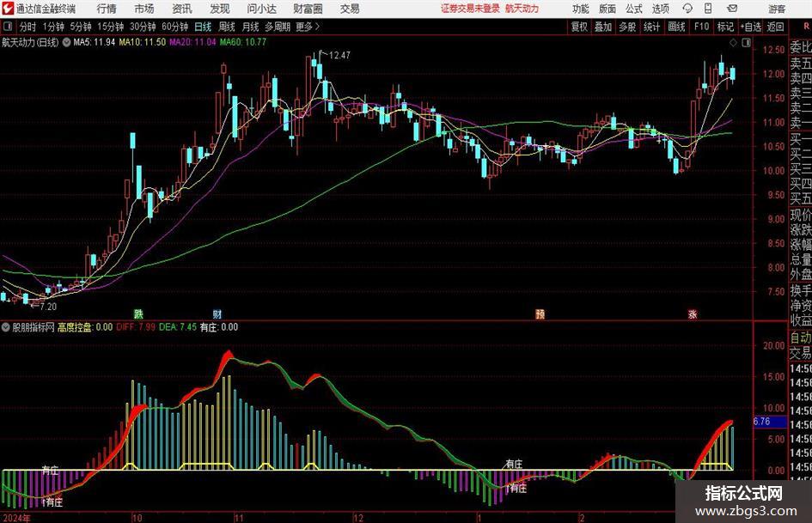Click the panel layout icon near price axis
The image size is (812, 523).
click(746, 43)
